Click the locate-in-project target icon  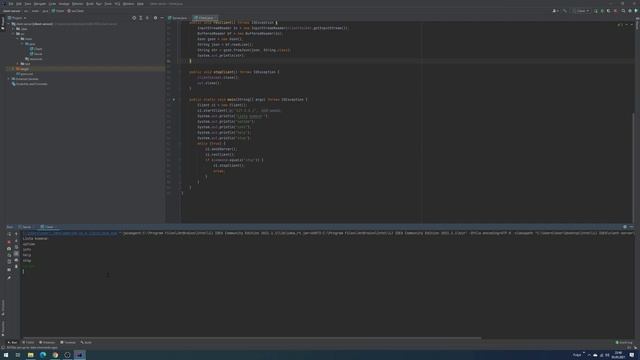pyautogui.click(x=134, y=18)
